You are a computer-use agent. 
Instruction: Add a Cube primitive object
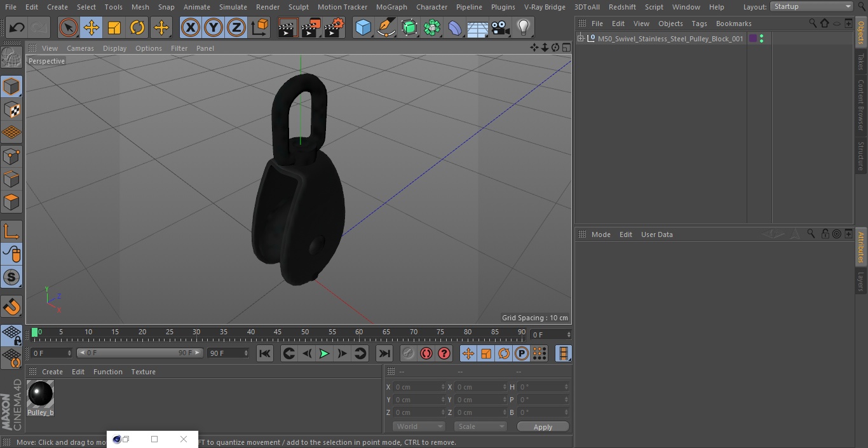pos(363,27)
